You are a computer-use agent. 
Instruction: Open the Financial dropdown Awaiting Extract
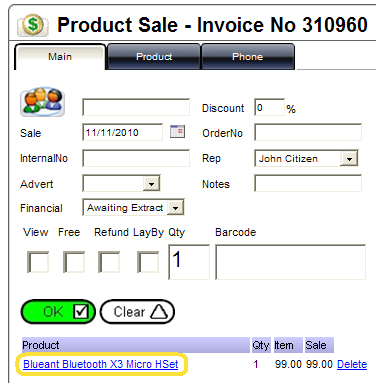(x=133, y=208)
